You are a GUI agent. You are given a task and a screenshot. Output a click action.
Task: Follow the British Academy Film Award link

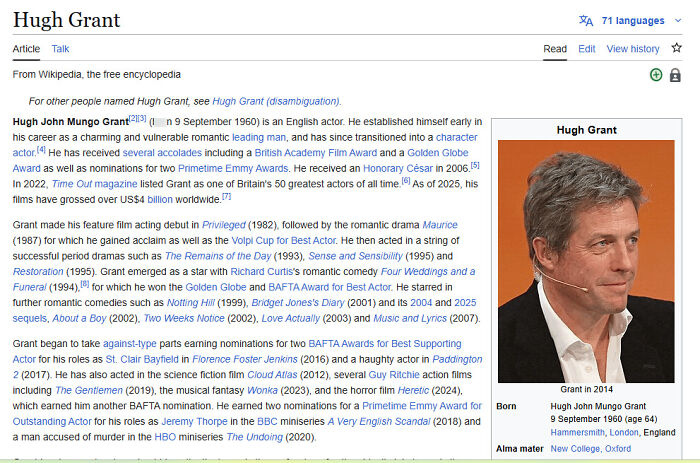[x=315, y=152]
